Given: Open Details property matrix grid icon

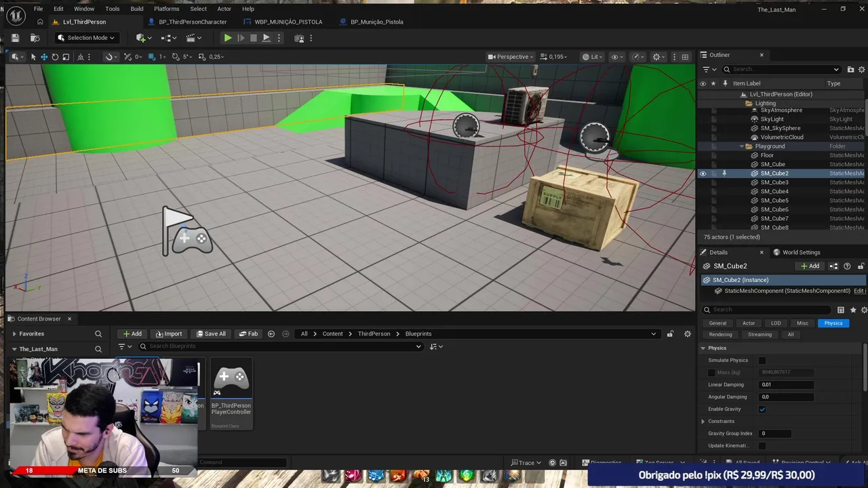Looking at the screenshot, I should (x=841, y=310).
